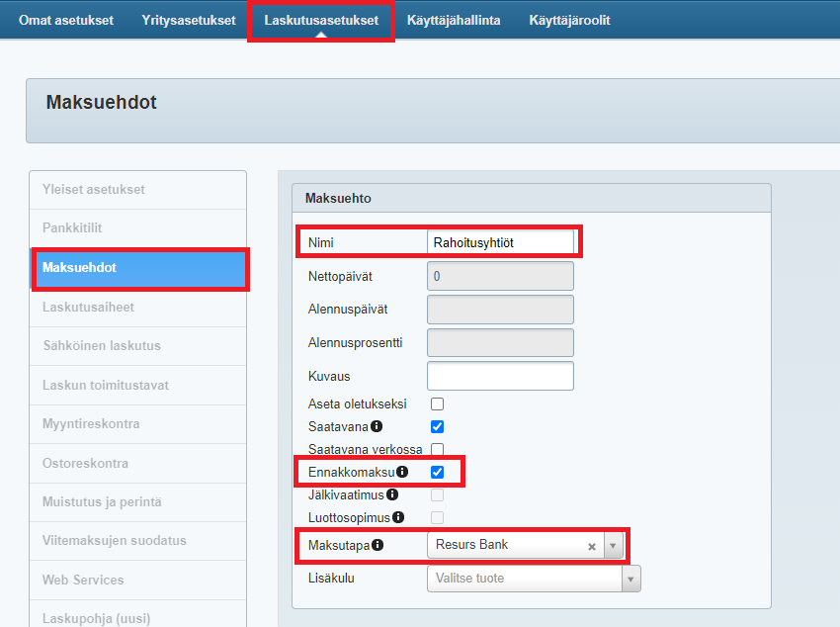Click info icon beside Ennakkomaksu
The image size is (840, 627).
coord(402,473)
